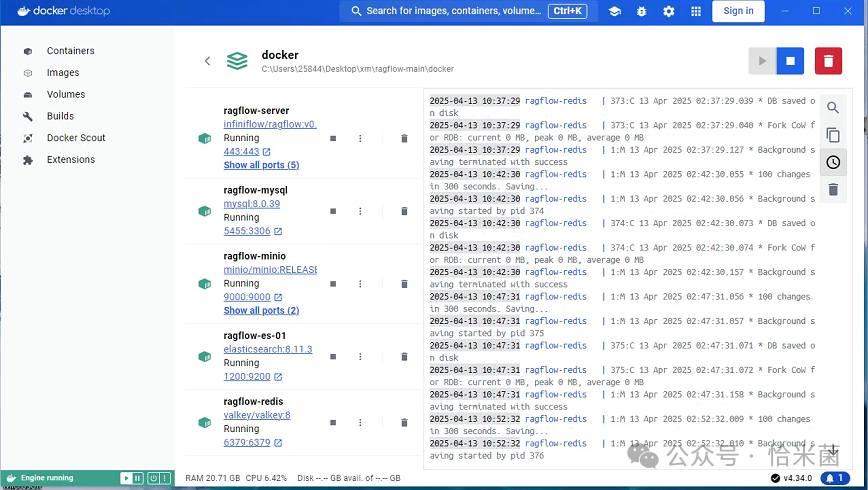Stop the ragflow-es-01 container
The height and width of the screenshot is (490, 868).
coord(333,357)
